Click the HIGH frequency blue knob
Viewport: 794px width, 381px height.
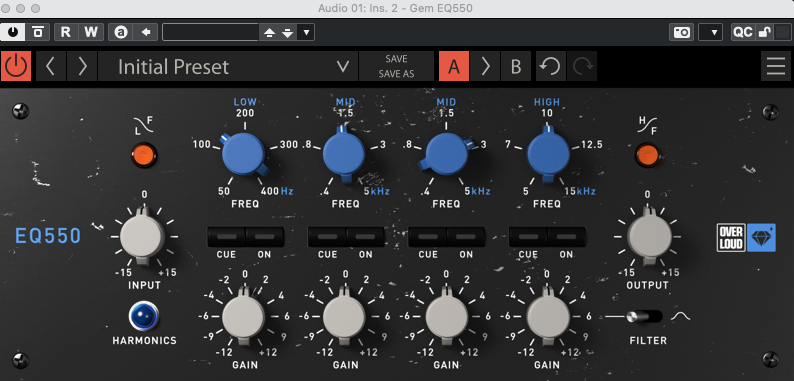click(548, 154)
